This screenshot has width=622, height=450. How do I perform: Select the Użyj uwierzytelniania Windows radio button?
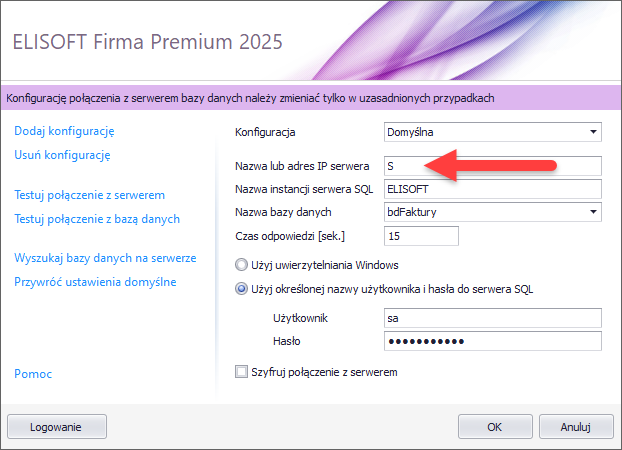241,265
